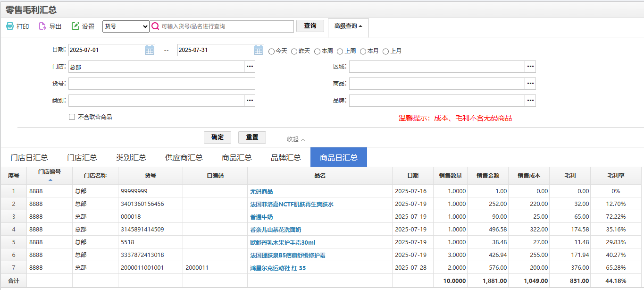Screen dimensions: 644x290
Task: Switch to the 品牌汇总 tab
Action: tap(286, 157)
